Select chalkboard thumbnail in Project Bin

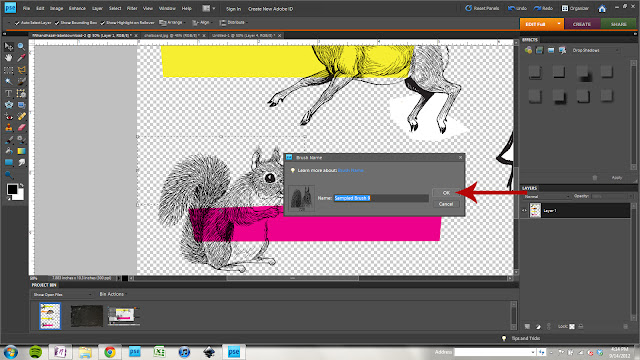pyautogui.click(x=87, y=316)
